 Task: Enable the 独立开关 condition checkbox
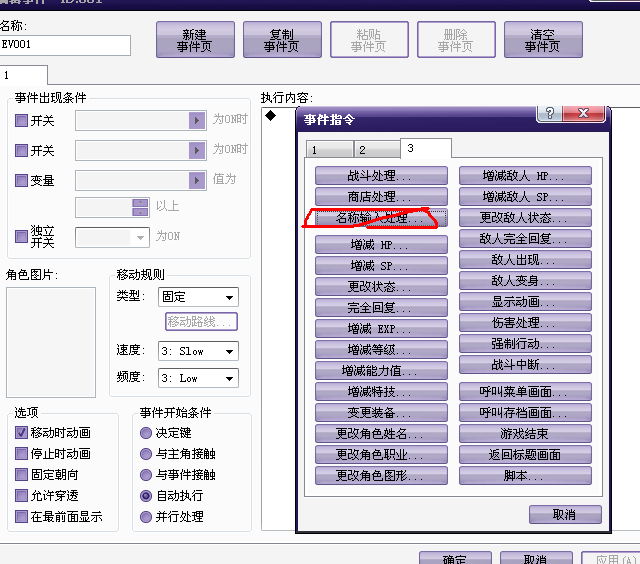[x=21, y=236]
